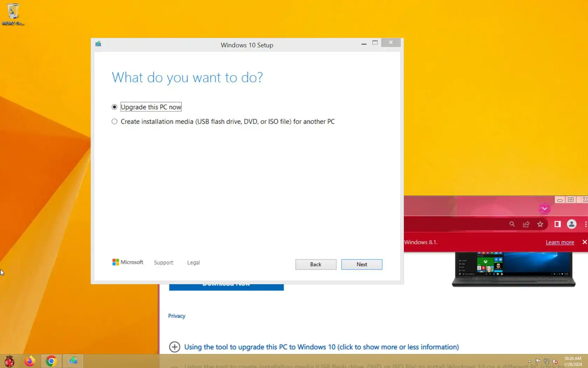Viewport: 588px width, 368px height.
Task: Open the taskbar clock showing 10:28 AM
Action: 573,361
